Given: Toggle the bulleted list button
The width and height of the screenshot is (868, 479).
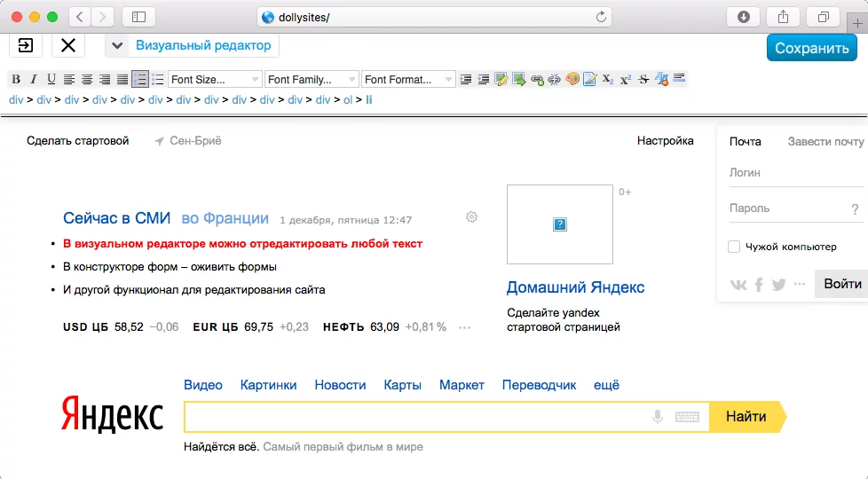Looking at the screenshot, I should pos(158,80).
